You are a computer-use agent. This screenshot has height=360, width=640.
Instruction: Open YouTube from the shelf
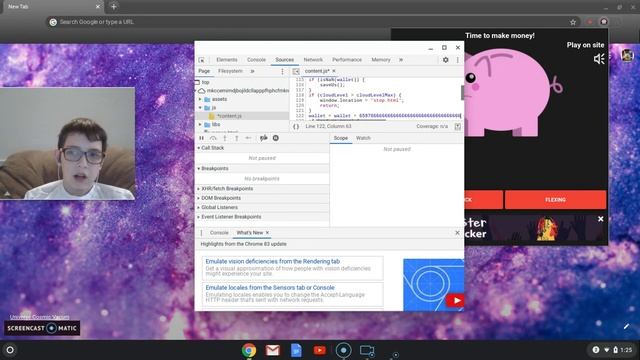pyautogui.click(x=320, y=350)
